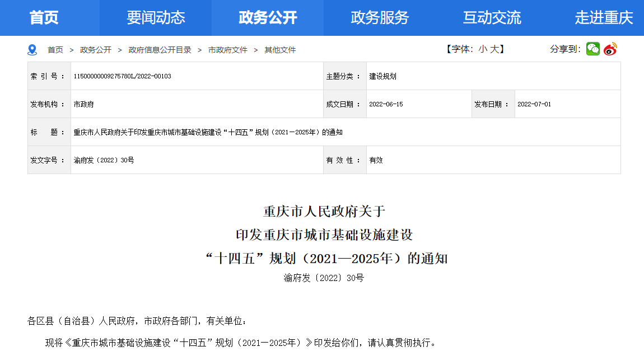Set font size to small (小)
Image resolution: width=644 pixels, height=356 pixels.
(483, 49)
